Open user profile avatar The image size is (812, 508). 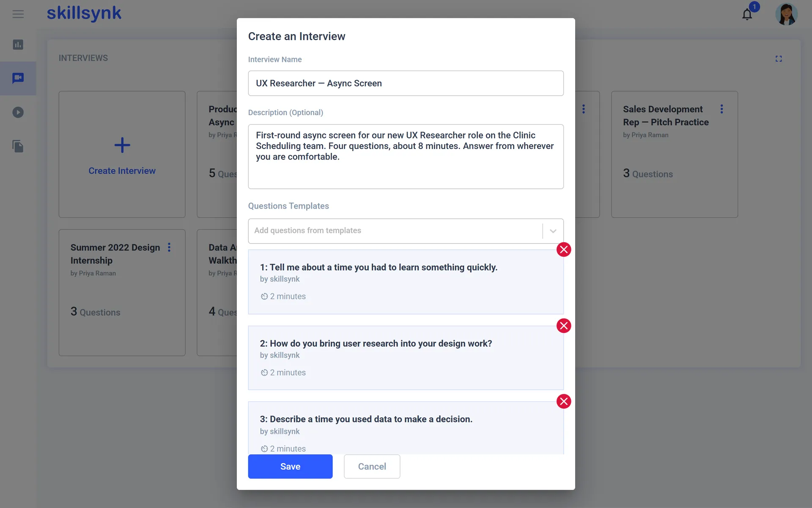pyautogui.click(x=786, y=14)
